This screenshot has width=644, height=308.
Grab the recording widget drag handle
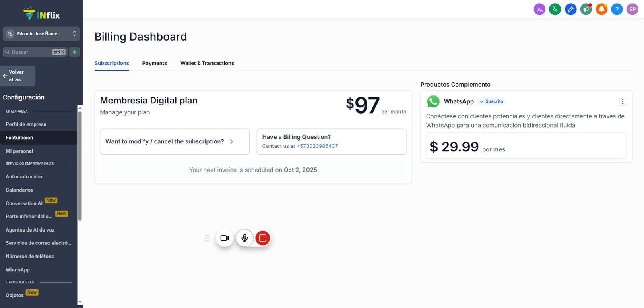click(207, 238)
